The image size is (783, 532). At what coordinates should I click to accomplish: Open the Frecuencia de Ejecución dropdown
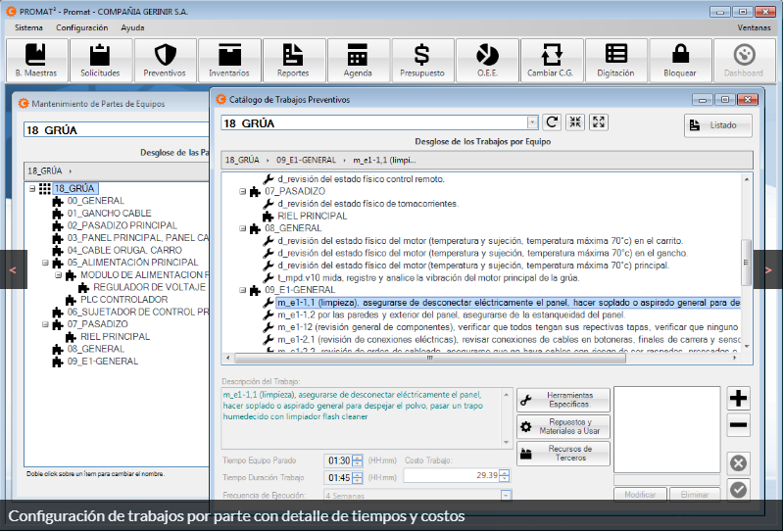506,495
